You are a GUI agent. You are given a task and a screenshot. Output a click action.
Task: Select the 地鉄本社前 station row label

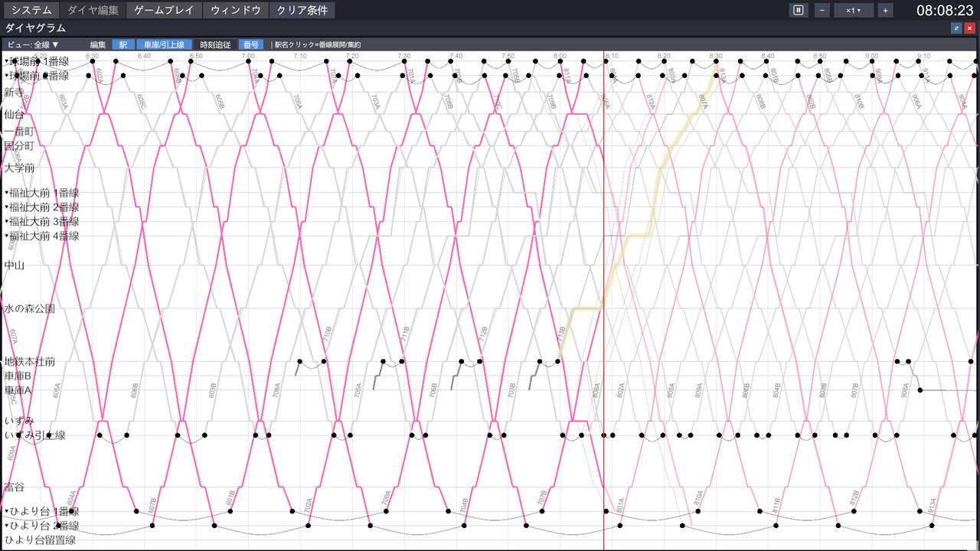coord(30,361)
